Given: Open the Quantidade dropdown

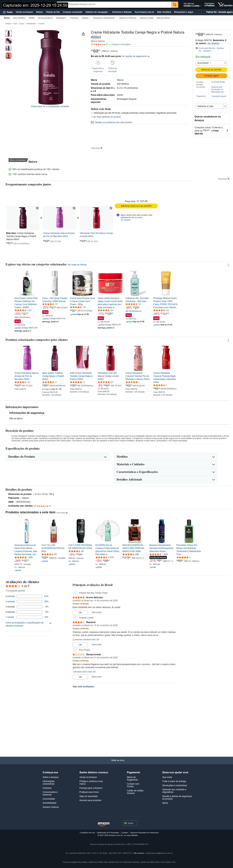Looking at the screenshot, I should (x=211, y=63).
